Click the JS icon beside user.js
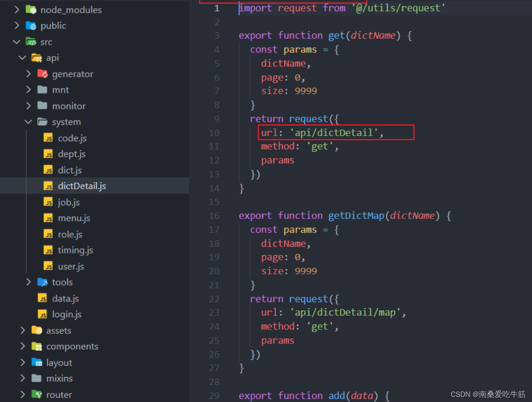Screen dimensions: 532x402 tap(48, 266)
